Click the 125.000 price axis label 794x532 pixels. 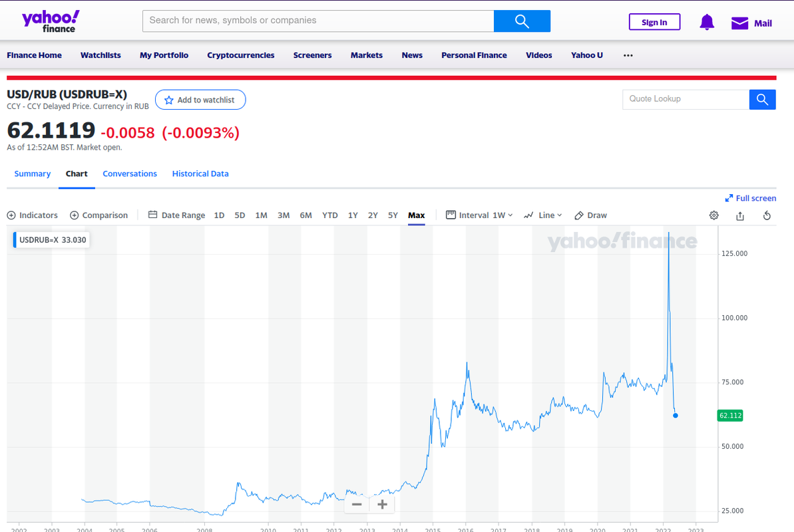(734, 253)
